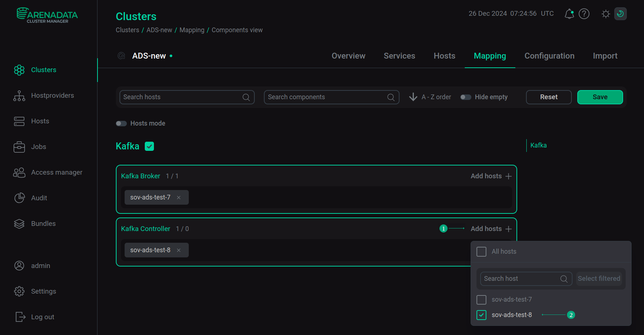644x335 pixels.
Task: Toggle the A-Z order sort arrow
Action: coord(413,97)
